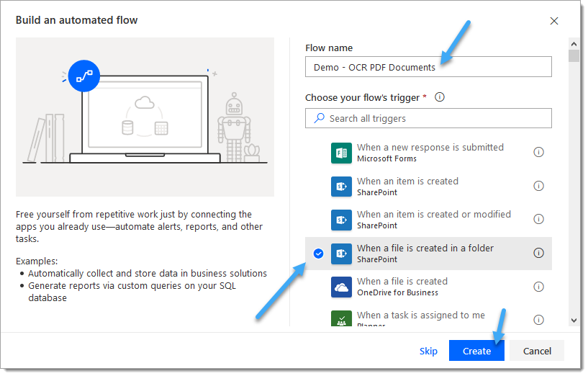Open info for 'file is created in a folder'
This screenshot has width=588, height=376.
coord(538,253)
